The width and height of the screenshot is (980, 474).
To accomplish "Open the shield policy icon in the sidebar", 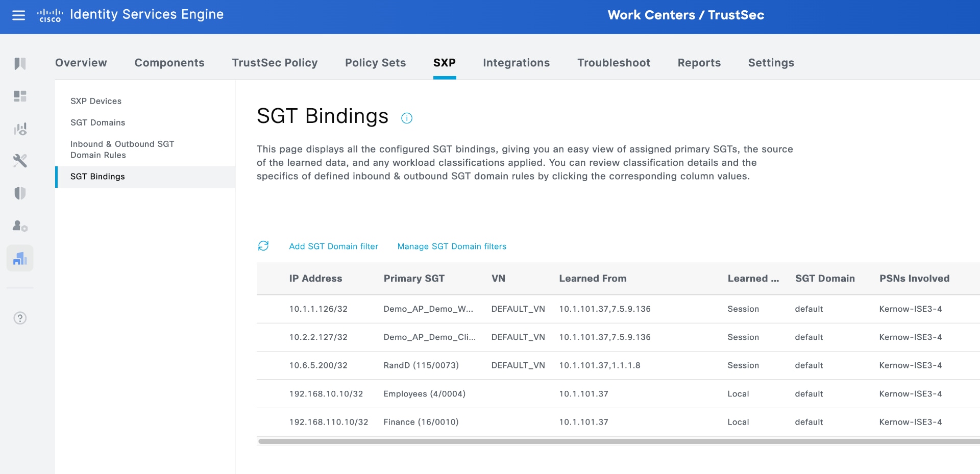I will point(20,193).
